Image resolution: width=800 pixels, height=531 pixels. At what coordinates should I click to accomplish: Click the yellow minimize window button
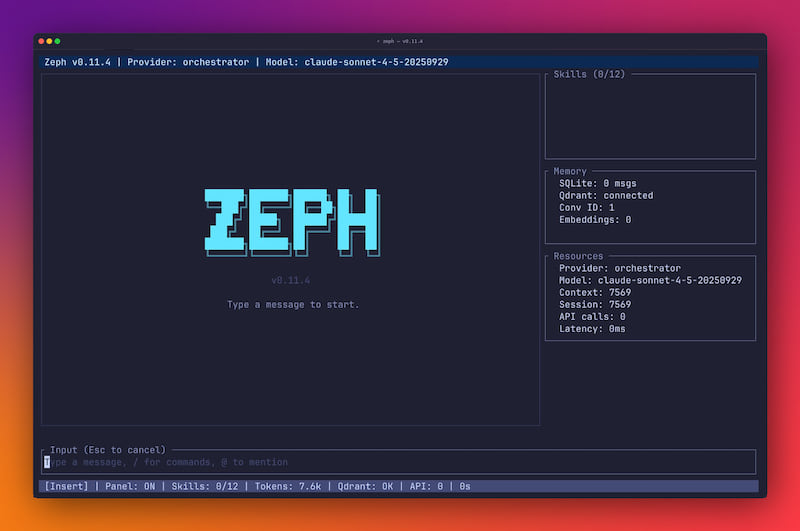click(x=49, y=41)
